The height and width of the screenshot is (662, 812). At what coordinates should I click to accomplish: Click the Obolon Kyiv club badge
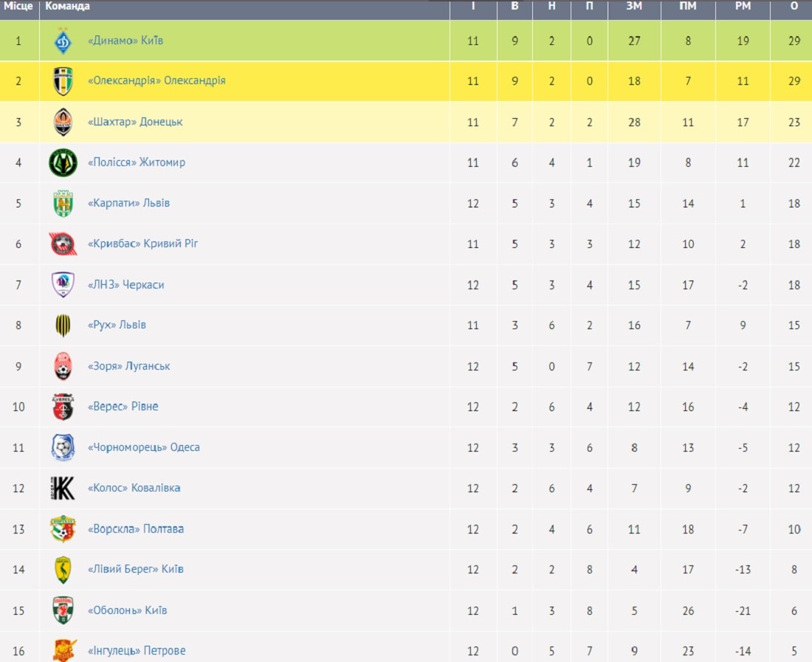pos(63,610)
